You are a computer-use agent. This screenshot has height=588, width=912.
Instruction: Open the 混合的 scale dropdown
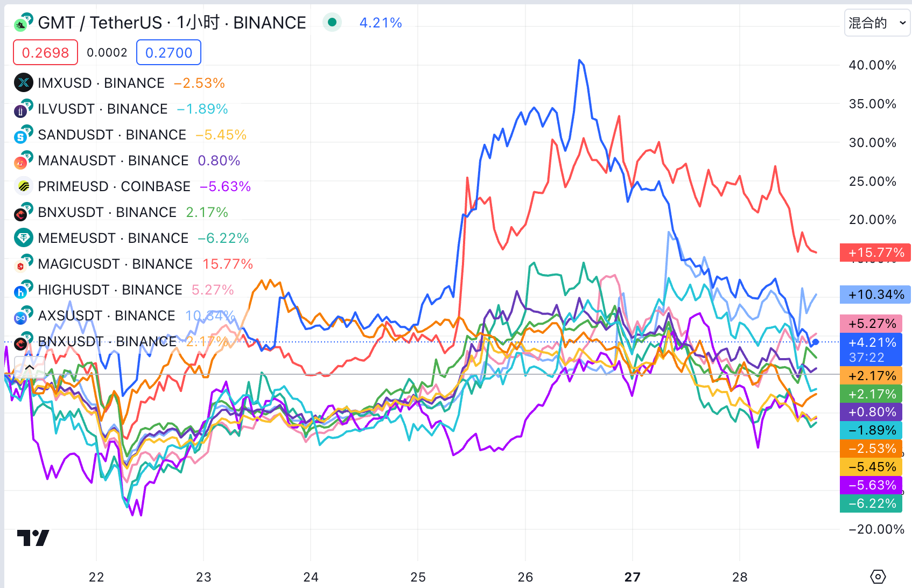(x=877, y=23)
